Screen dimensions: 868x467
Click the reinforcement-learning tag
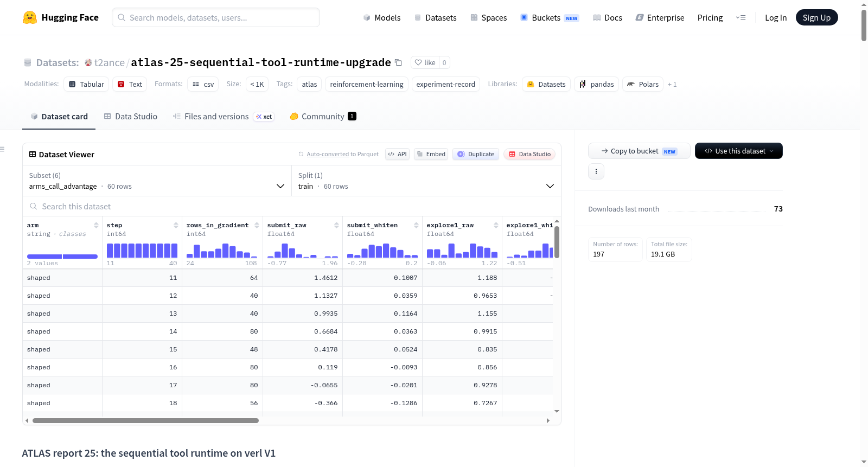367,84
